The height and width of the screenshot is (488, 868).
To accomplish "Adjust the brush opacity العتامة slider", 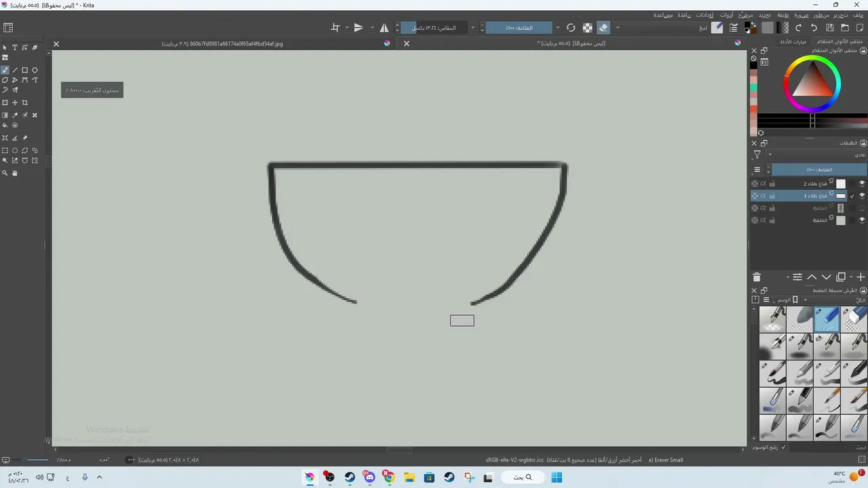I will 519,28.
